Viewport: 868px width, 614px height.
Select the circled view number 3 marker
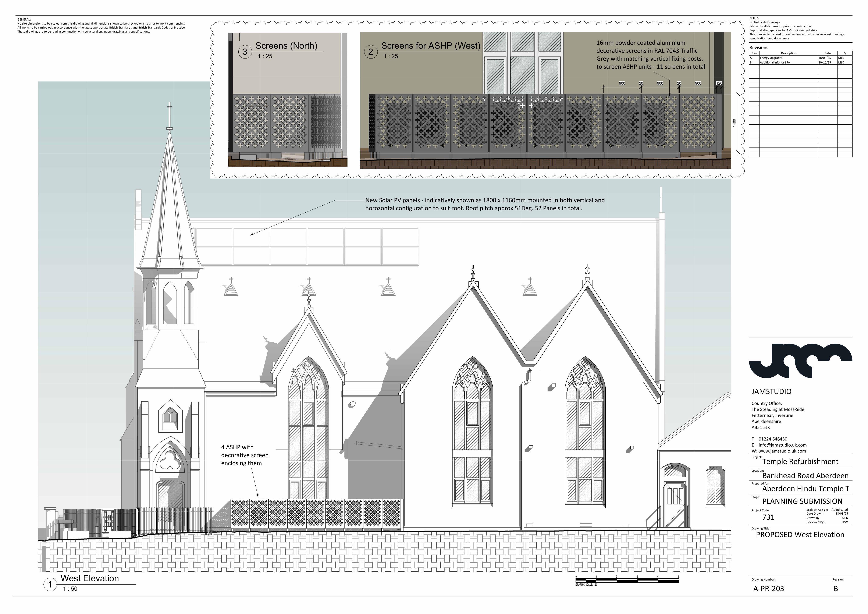[x=245, y=52]
